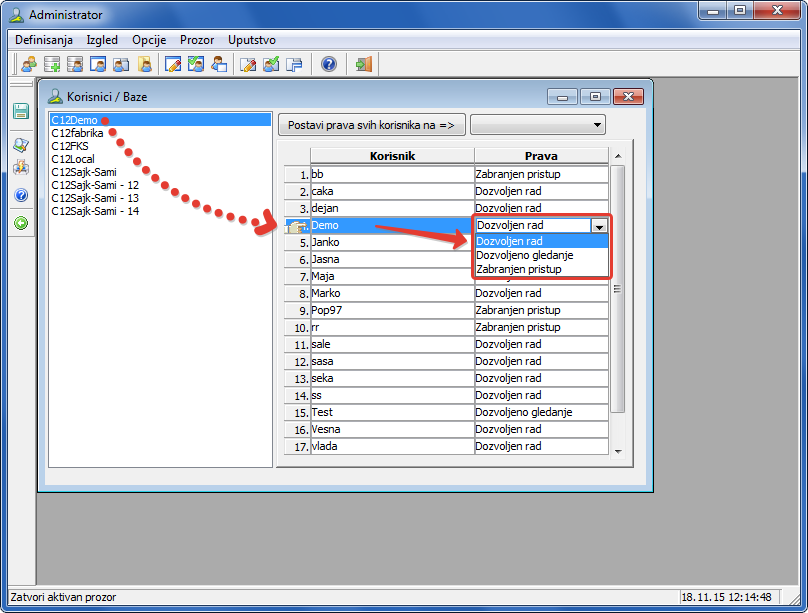
Task: Click the blue help icon in left sidebar
Action: click(x=21, y=195)
